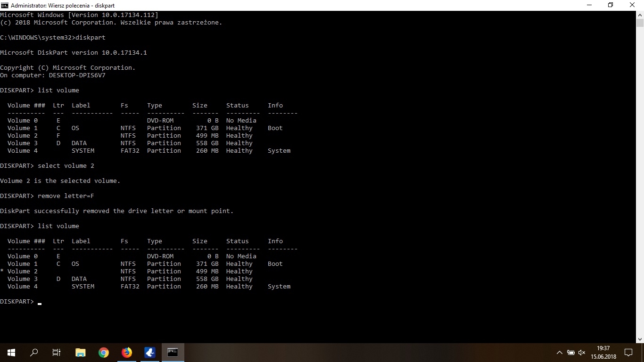The width and height of the screenshot is (644, 362).
Task: Click the asterisk-marked '* Volume 2' row
Action: pos(126,271)
